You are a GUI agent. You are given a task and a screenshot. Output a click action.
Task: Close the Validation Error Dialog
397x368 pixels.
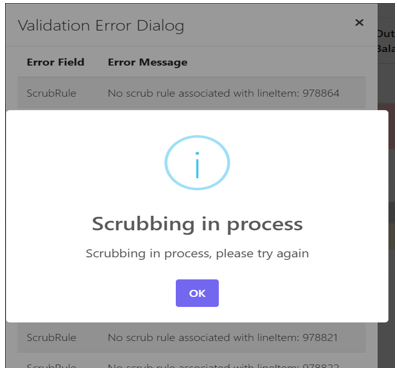pos(359,23)
